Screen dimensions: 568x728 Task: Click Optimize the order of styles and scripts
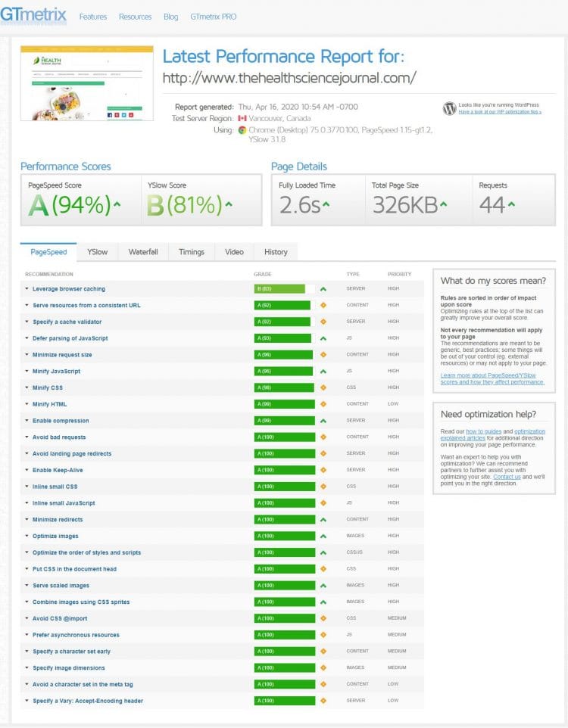86,552
